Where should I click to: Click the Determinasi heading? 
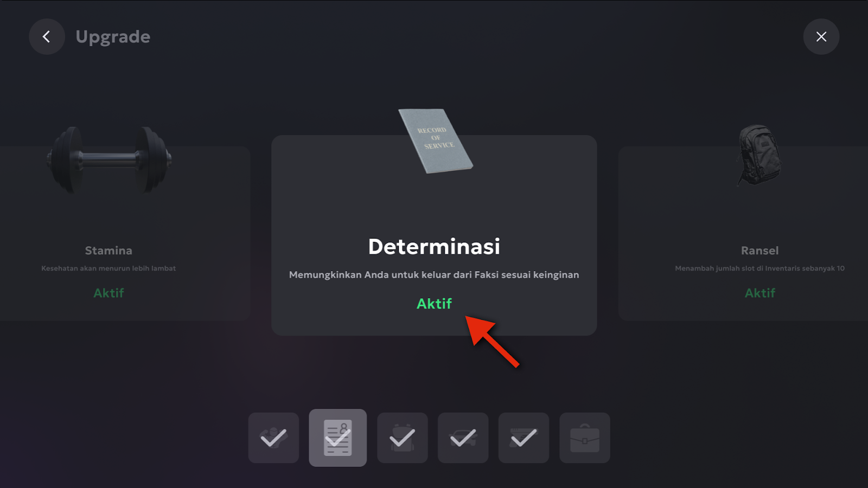pos(434,247)
